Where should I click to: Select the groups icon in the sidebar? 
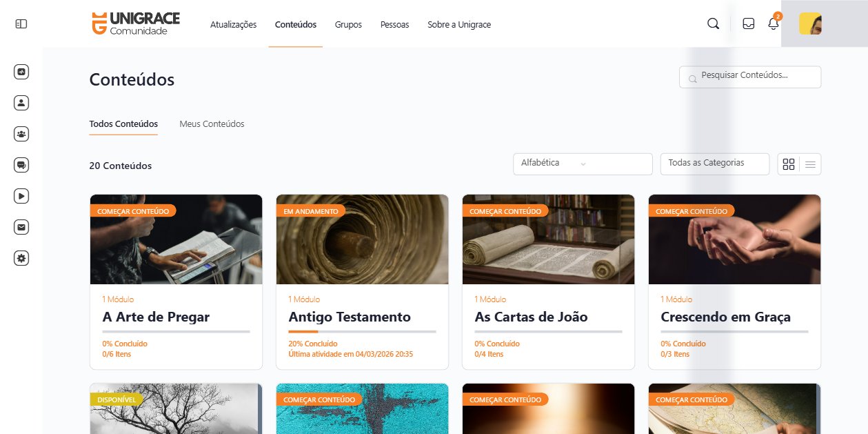(21, 133)
